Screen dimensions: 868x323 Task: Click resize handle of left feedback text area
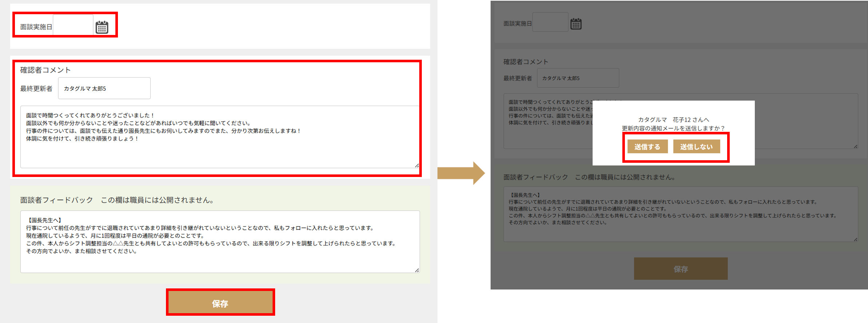(417, 270)
